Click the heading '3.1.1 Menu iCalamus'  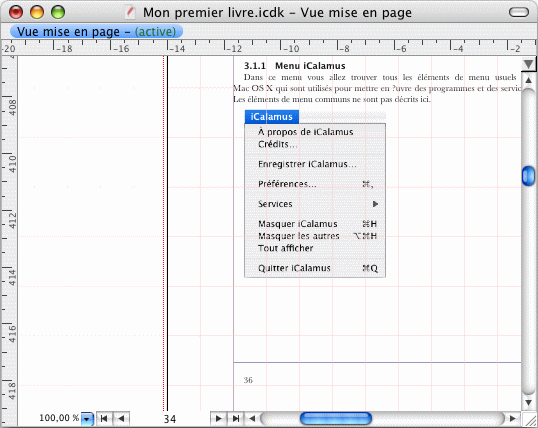(294, 66)
